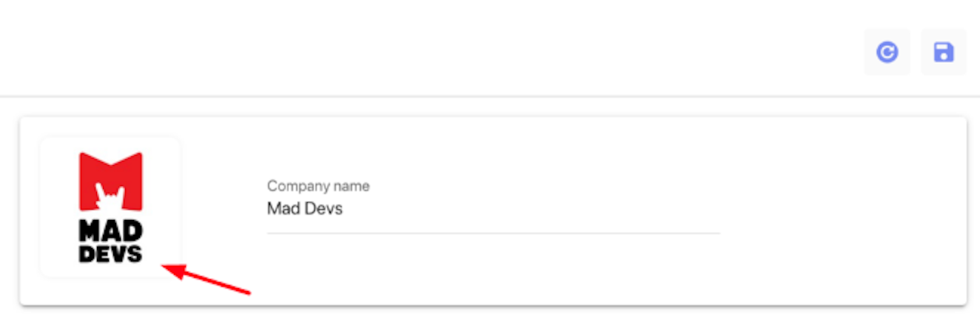Click the divider line below the toolbar
The height and width of the screenshot is (317, 980).
[x=490, y=96]
